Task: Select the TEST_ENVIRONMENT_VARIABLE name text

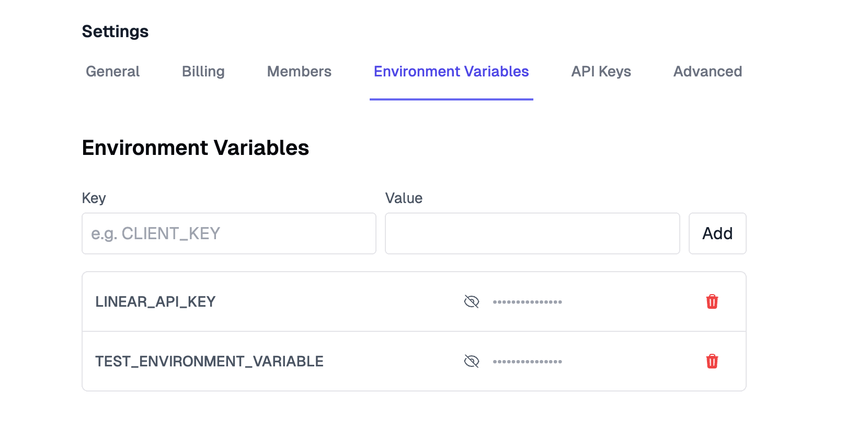Action: [x=209, y=362]
